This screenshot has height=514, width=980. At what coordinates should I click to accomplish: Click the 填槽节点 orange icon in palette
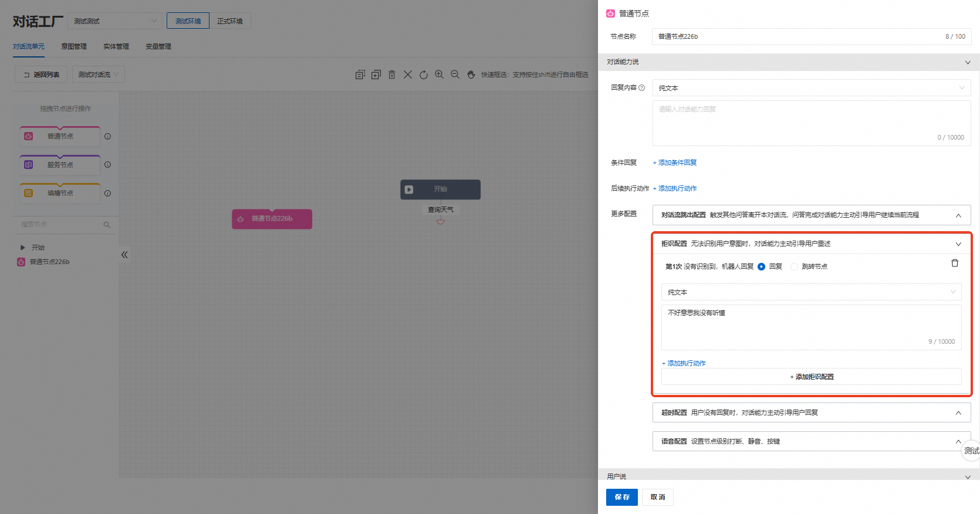[28, 193]
